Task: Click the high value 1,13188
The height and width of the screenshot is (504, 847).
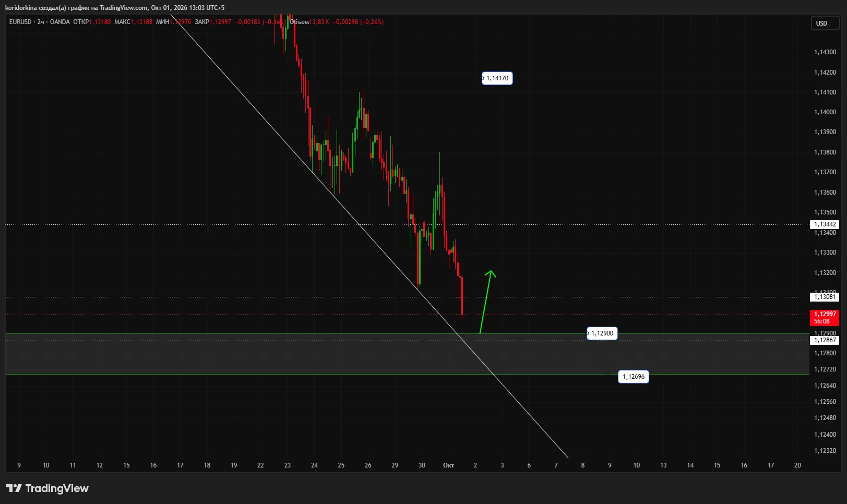Action: pos(141,22)
